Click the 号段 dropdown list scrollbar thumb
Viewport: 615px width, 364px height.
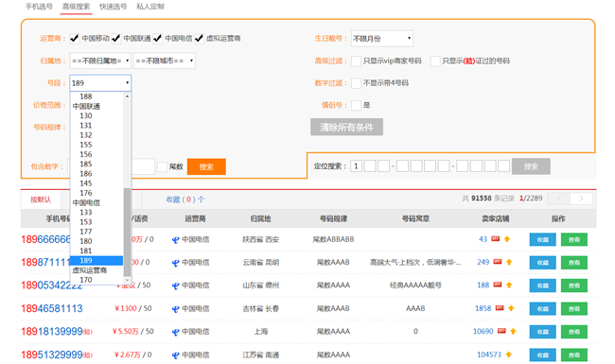pos(127,232)
